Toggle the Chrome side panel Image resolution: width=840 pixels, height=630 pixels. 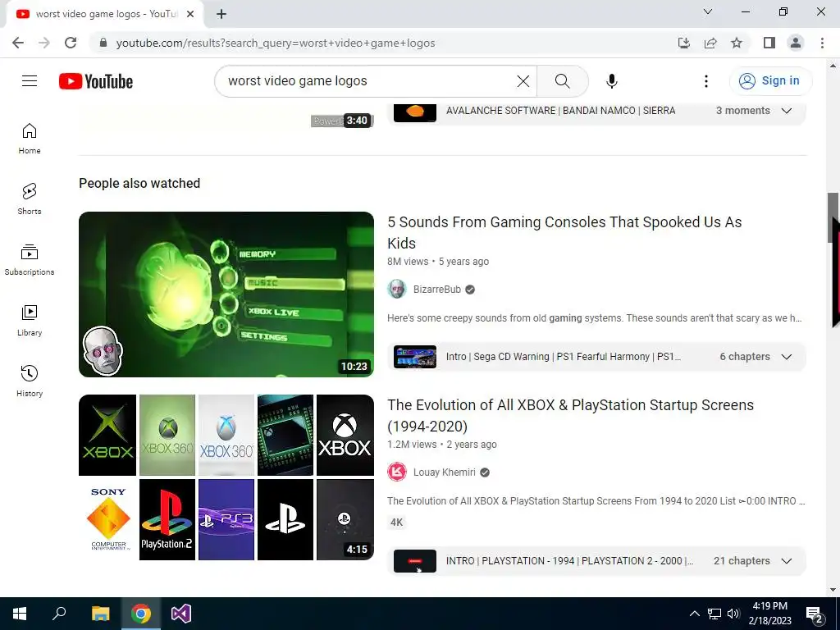(x=769, y=43)
